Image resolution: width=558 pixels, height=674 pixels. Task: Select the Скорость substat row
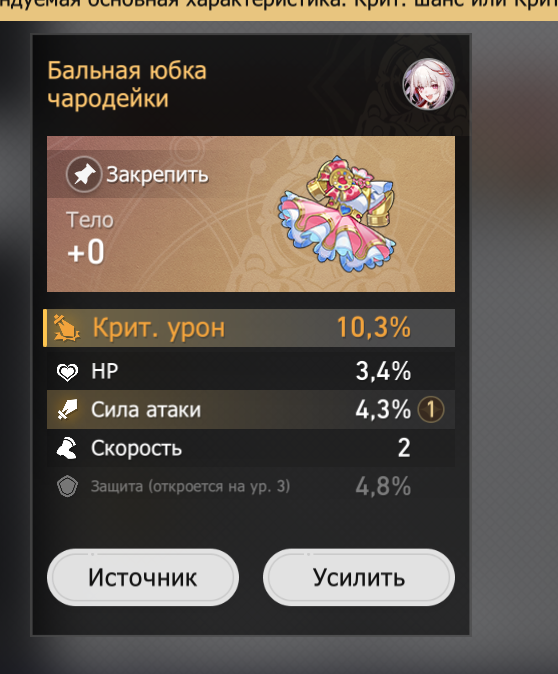tap(251, 448)
